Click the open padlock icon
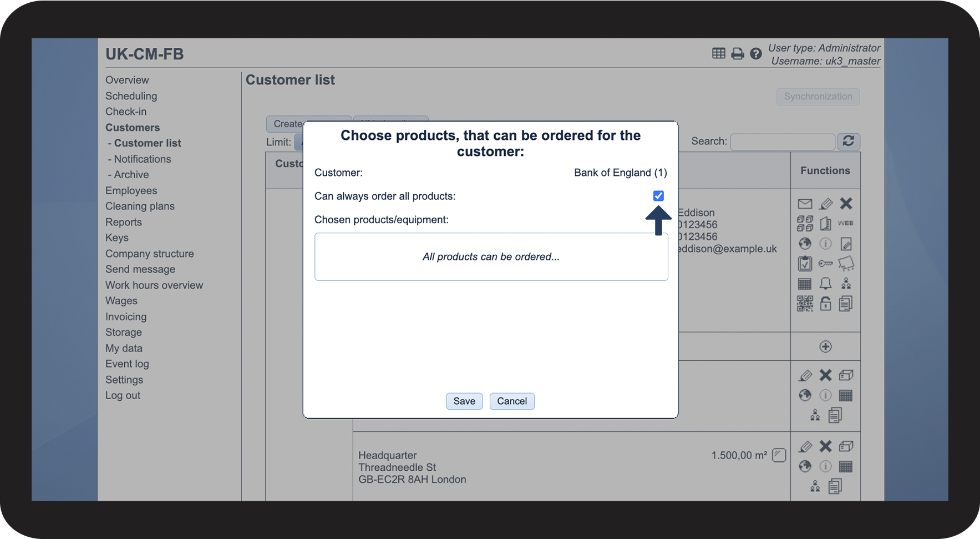This screenshot has width=980, height=539. pos(826,304)
